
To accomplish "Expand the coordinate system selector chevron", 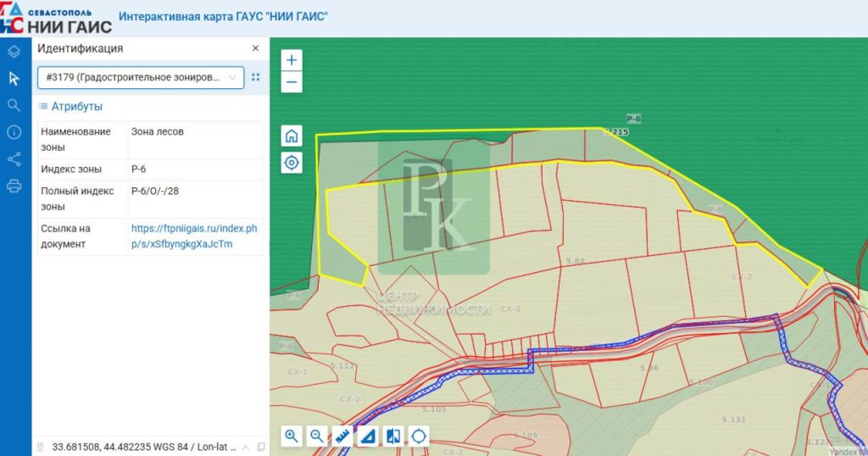I will (x=246, y=447).
